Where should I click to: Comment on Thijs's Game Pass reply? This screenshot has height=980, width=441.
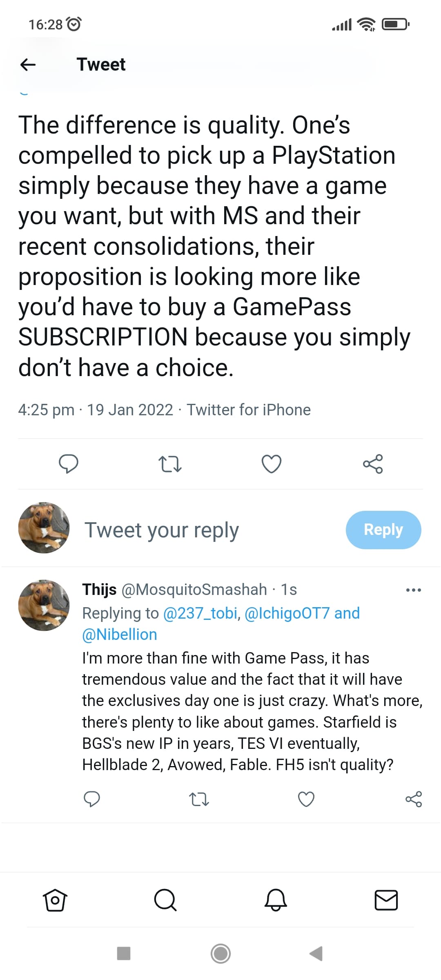coord(91,799)
